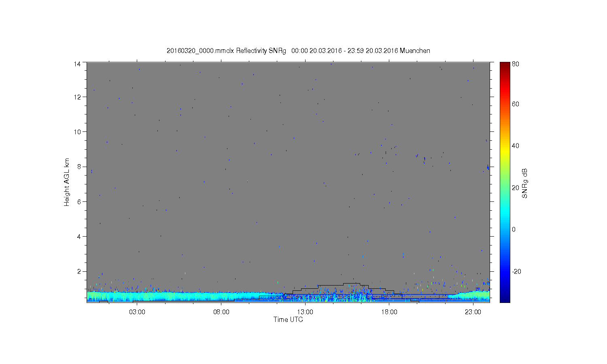
Task: Click the height axis label 14
Action: click(77, 64)
